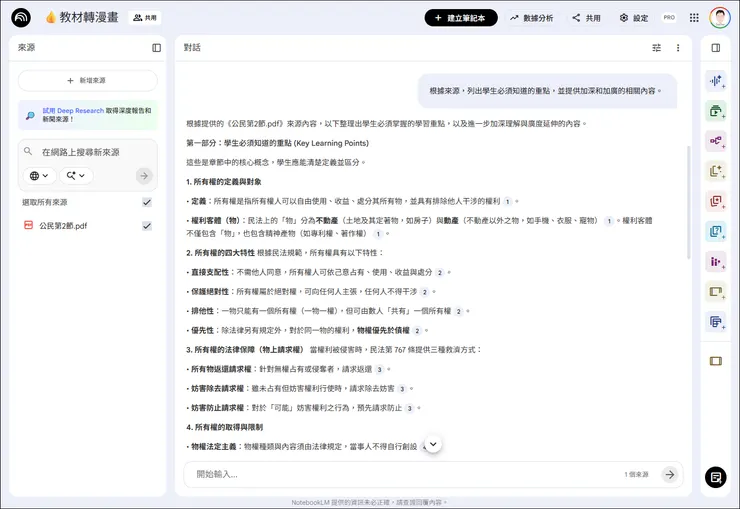
Task: Click the 對話 panel heading
Action: pyautogui.click(x=192, y=48)
